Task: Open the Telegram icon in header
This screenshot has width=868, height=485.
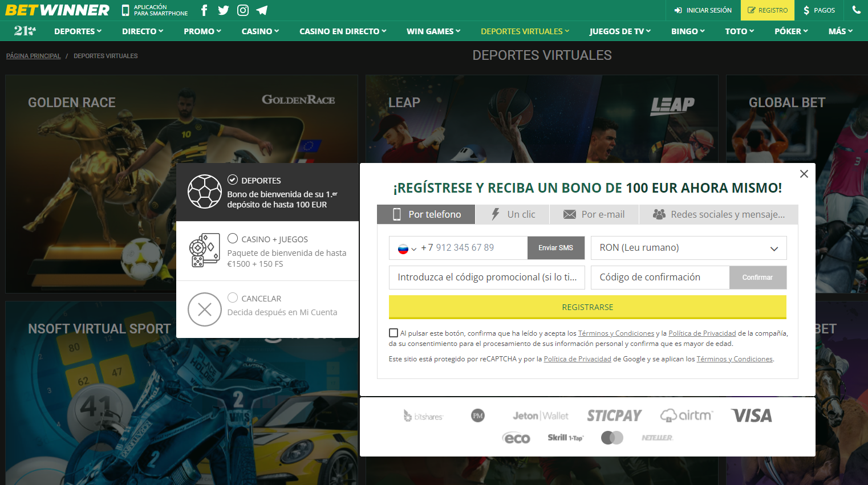Action: click(262, 10)
